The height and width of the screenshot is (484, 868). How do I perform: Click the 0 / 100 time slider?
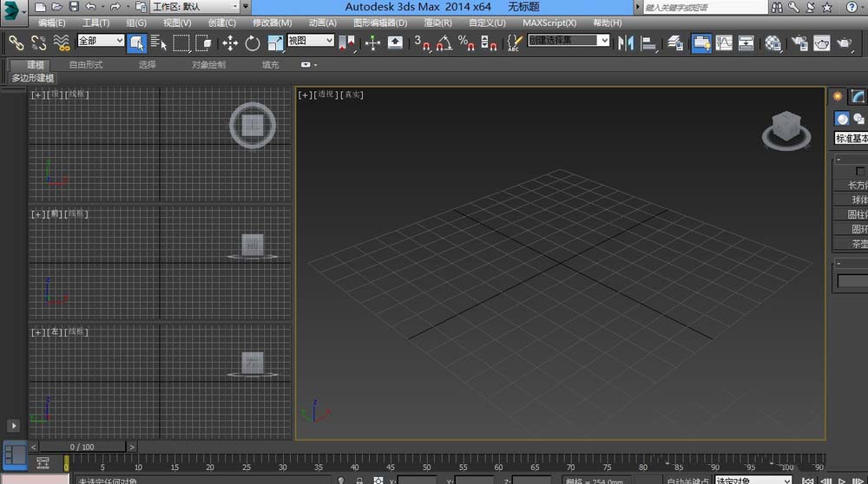coord(82,447)
